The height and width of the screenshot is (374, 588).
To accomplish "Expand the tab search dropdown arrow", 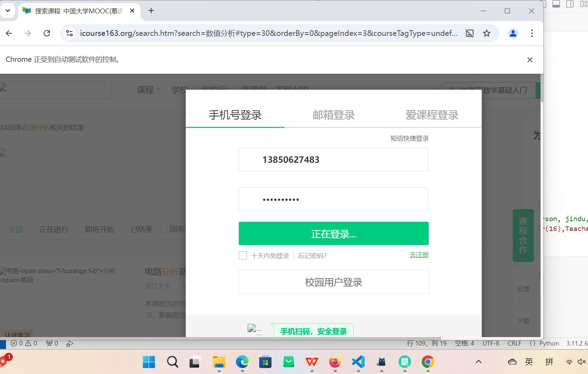I will tap(8, 11).
